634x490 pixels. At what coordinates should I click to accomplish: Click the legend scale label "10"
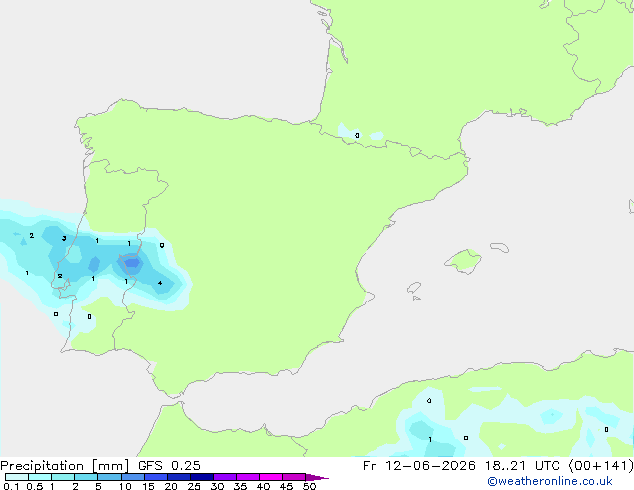125,486
